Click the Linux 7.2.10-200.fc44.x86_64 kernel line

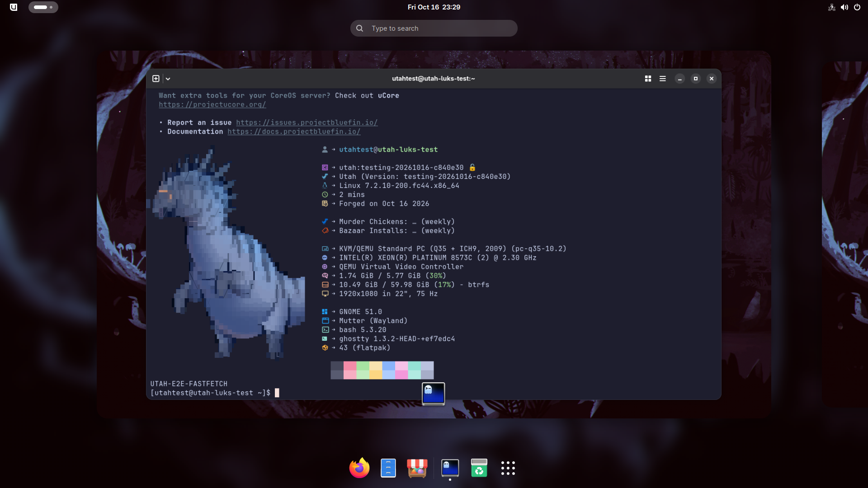point(399,186)
